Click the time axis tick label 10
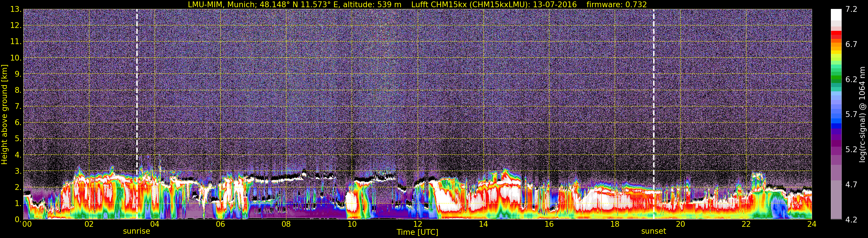Image resolution: width=868 pixels, height=238 pixels. pos(352,224)
